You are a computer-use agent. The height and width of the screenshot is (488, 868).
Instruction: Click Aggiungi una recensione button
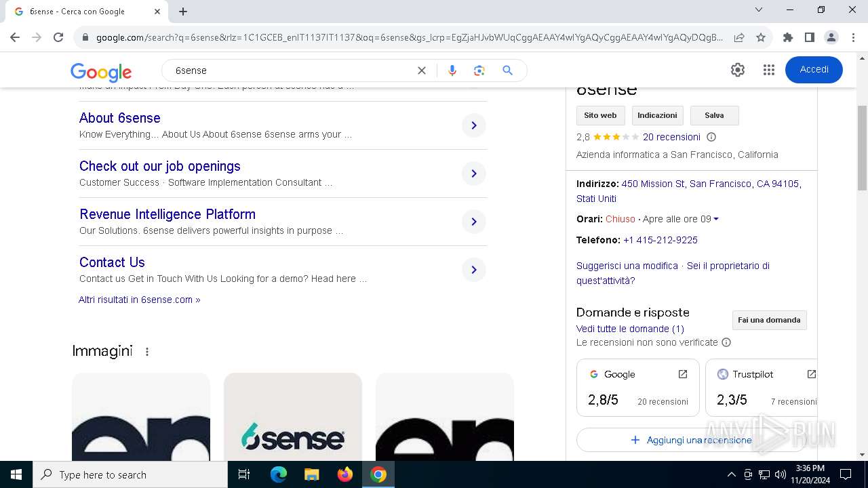point(692,440)
